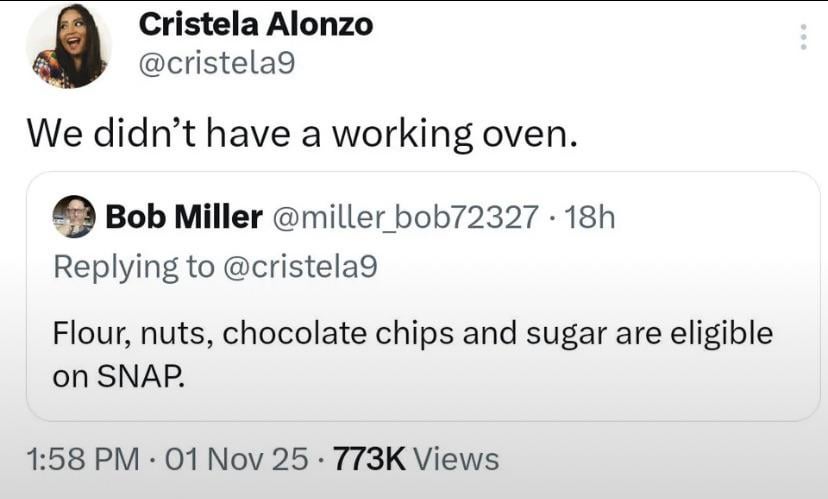The width and height of the screenshot is (828, 499).
Task: Click the 773K view count number
Action: point(367,459)
